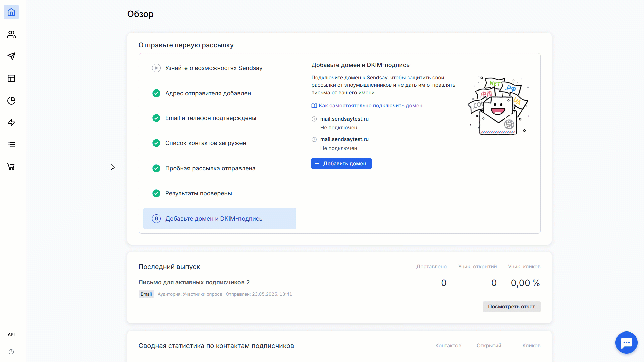The height and width of the screenshot is (362, 644).
Task: Open the help question-mark icon
Action: (11, 352)
